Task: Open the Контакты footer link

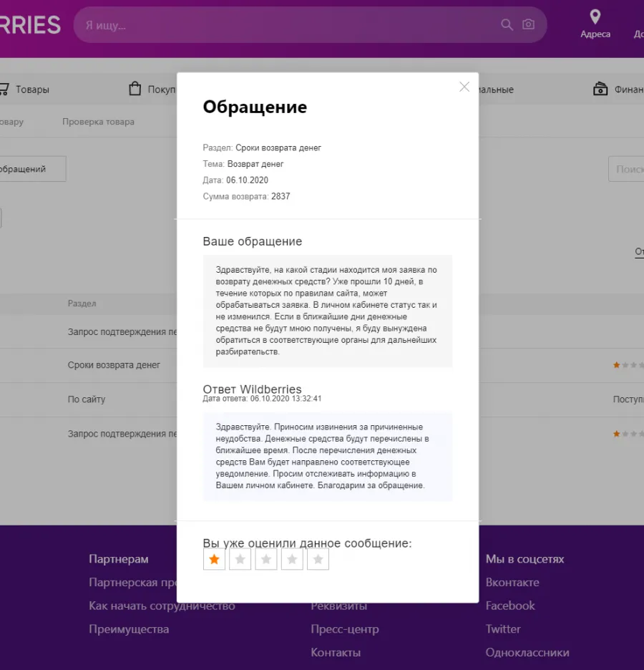Action: tap(336, 653)
